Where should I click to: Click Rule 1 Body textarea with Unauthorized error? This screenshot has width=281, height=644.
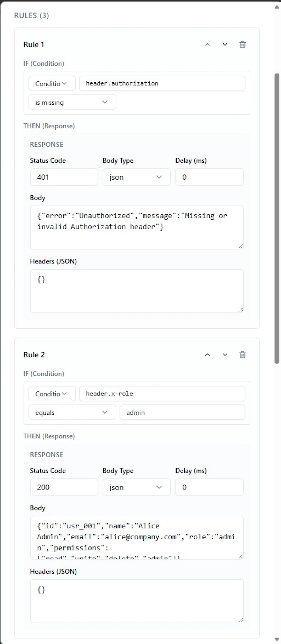pos(137,227)
